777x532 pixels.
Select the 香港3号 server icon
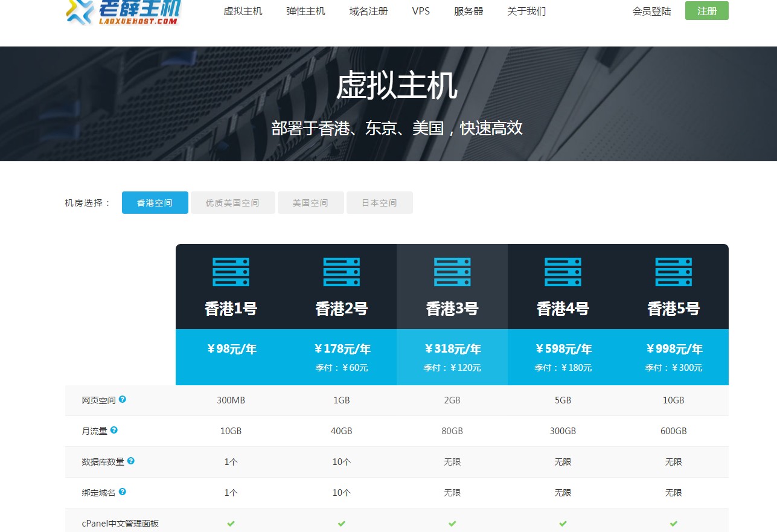click(x=452, y=272)
